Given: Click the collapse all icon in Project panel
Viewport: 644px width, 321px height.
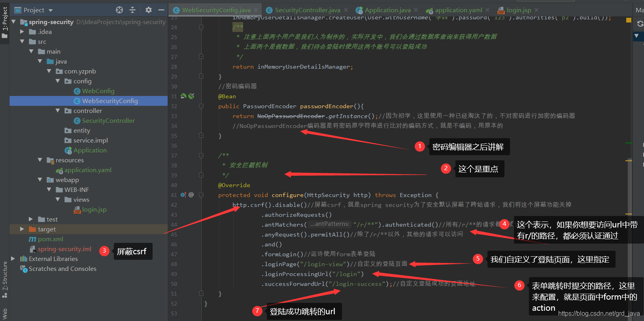Looking at the screenshot, I should [x=132, y=10].
